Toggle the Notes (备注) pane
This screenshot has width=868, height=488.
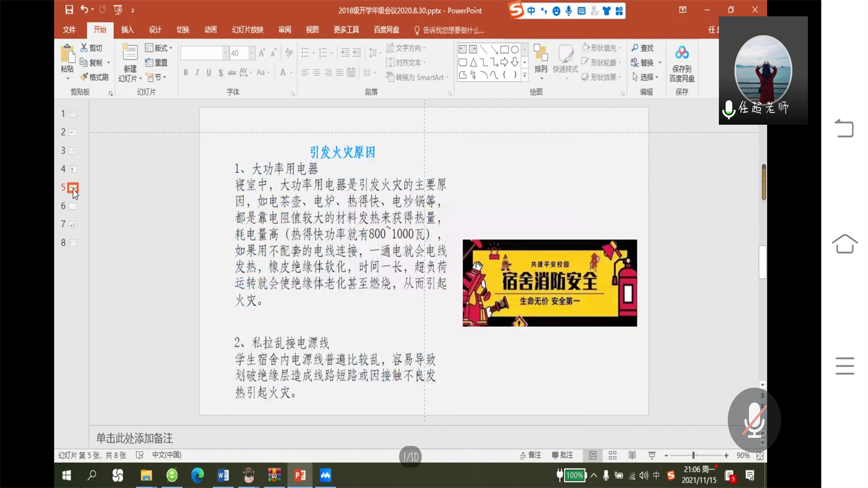click(x=531, y=455)
